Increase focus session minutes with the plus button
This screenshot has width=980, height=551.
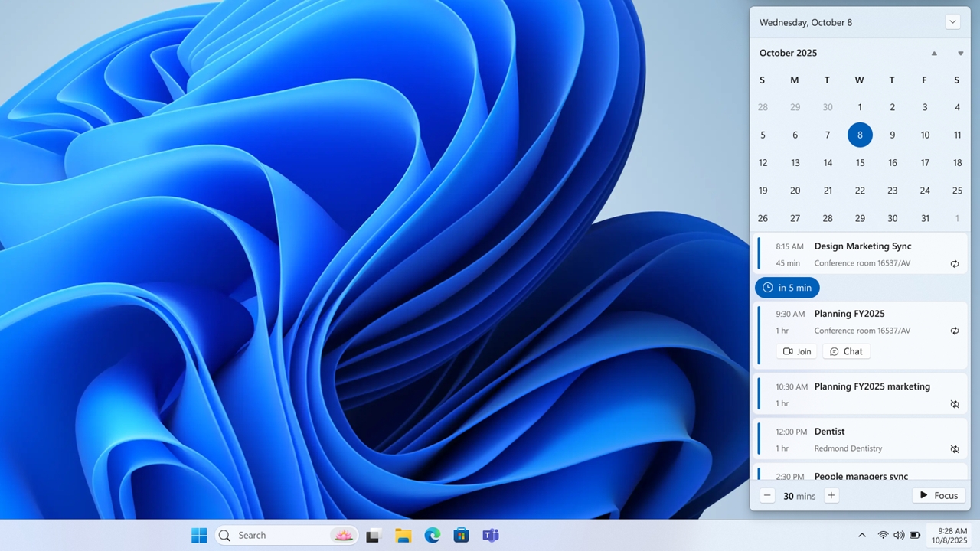(831, 495)
